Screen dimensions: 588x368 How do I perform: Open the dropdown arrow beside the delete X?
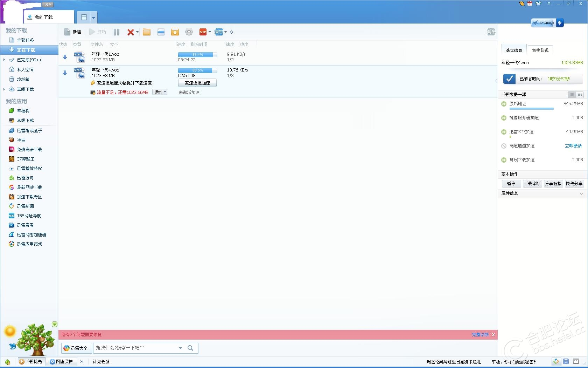pyautogui.click(x=137, y=32)
